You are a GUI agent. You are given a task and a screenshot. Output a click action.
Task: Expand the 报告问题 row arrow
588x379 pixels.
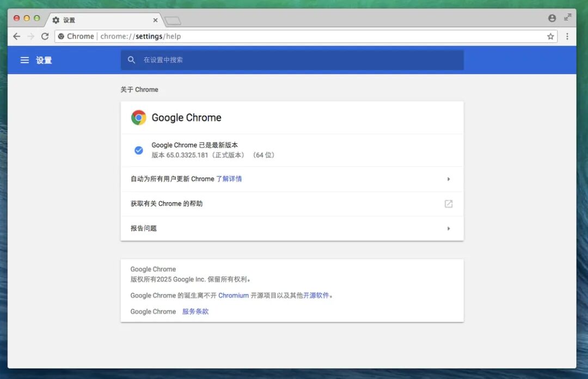pyautogui.click(x=449, y=229)
